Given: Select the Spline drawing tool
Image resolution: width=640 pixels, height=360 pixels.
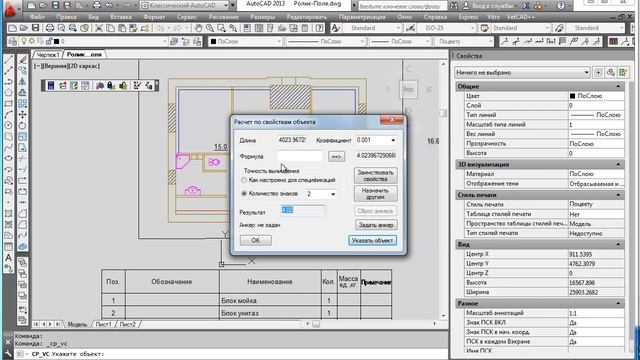Looking at the screenshot, I should click(8, 148).
